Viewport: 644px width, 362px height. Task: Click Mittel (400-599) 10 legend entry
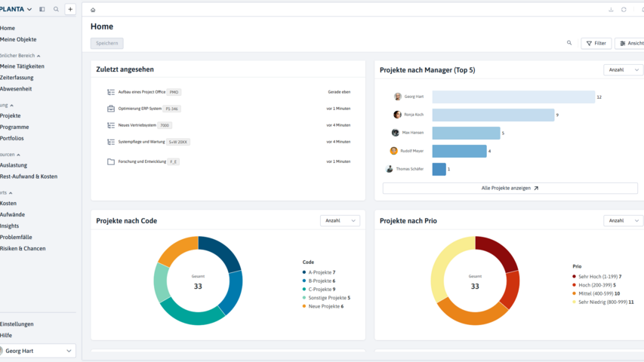tap(596, 293)
